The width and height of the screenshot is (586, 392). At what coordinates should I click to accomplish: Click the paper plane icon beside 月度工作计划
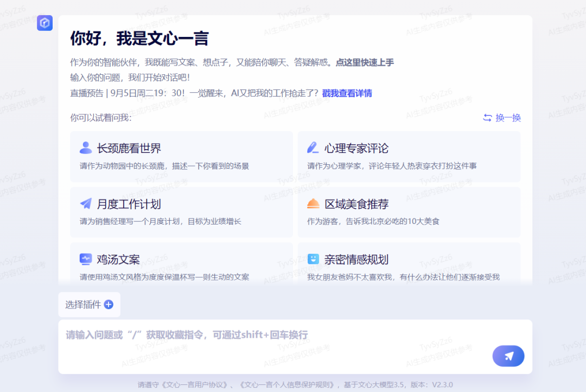click(x=86, y=203)
